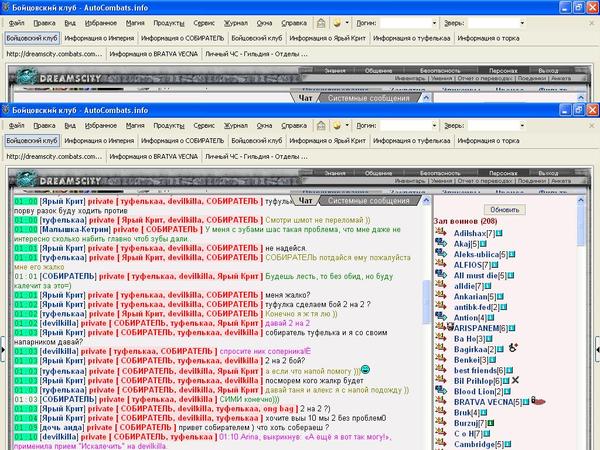Click the user list scrollbar thumb
The width and height of the screenshot is (600, 450).
click(x=581, y=224)
